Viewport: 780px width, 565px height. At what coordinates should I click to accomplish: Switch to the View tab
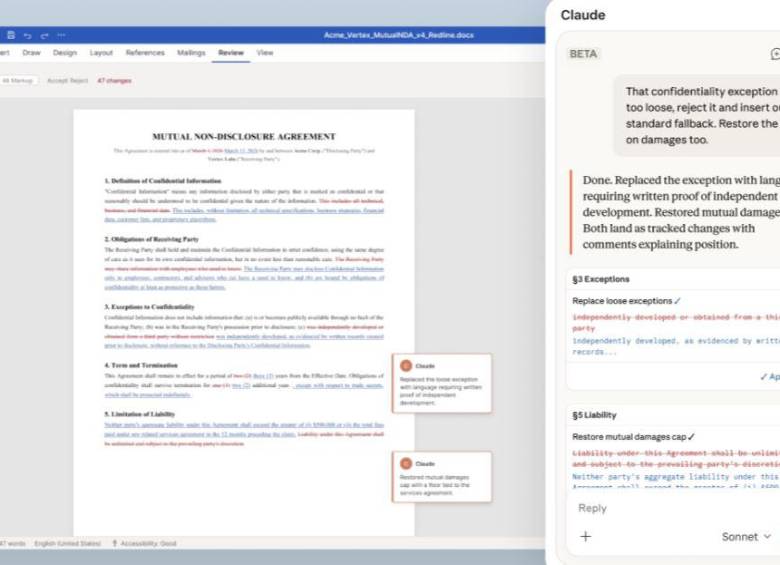point(265,53)
